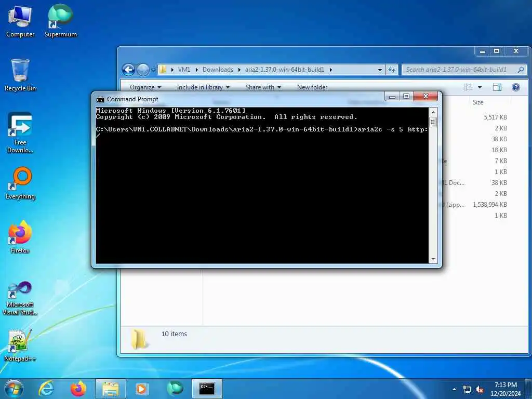Change the view with the view icon

[x=469, y=87]
